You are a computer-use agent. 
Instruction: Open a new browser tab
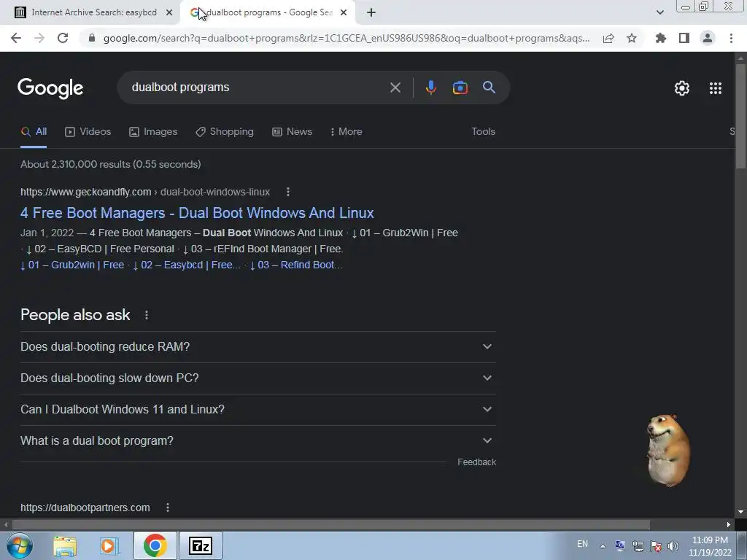click(x=371, y=12)
